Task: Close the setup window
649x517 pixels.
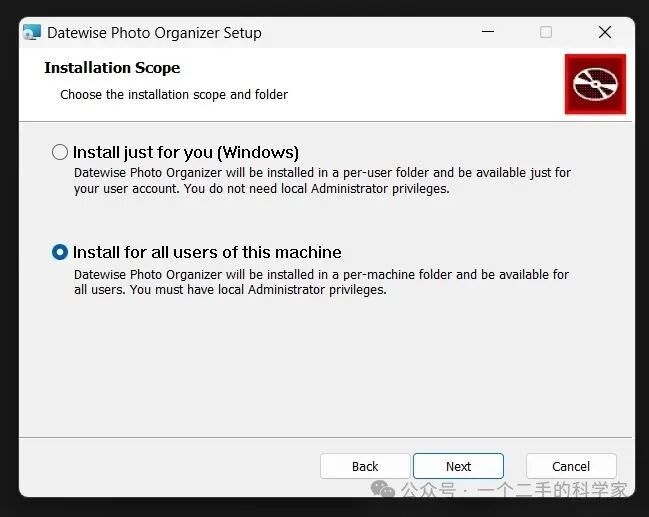Action: click(x=605, y=32)
